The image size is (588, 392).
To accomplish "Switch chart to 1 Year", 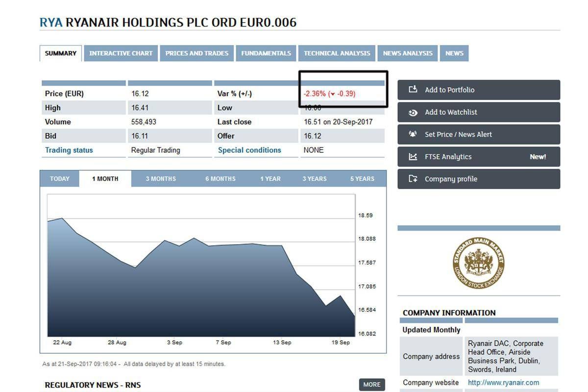I will 270,179.
